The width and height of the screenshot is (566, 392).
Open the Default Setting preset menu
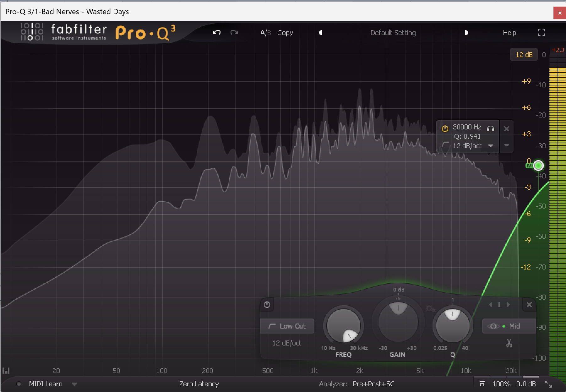coord(393,33)
